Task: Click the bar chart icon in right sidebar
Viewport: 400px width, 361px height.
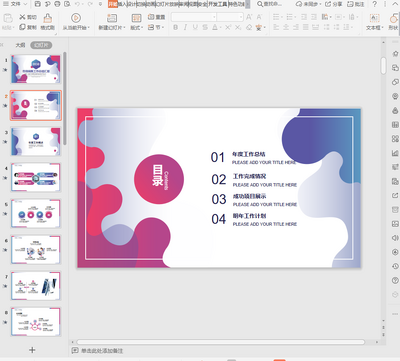Action: (x=395, y=153)
